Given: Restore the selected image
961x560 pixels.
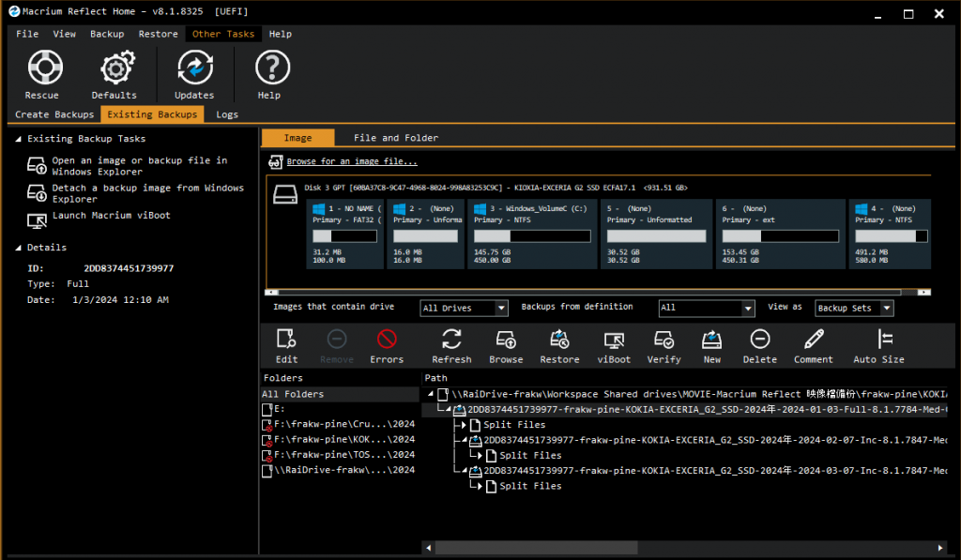Looking at the screenshot, I should [559, 347].
